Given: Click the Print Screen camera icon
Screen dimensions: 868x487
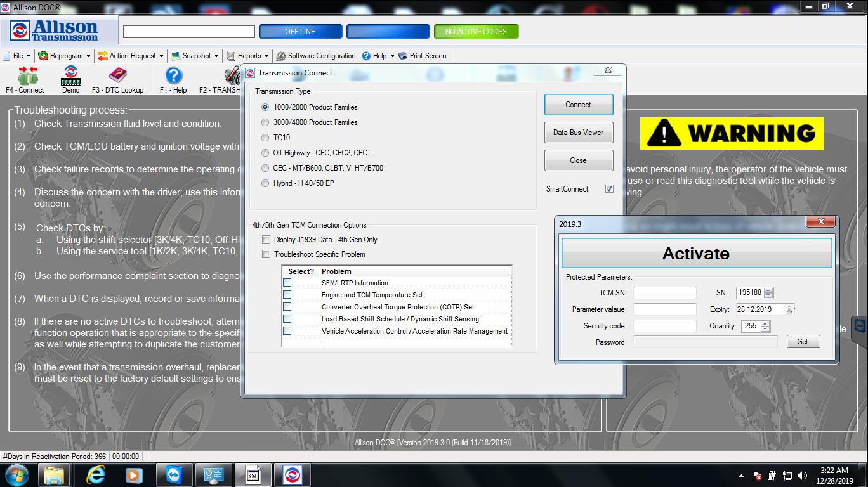Looking at the screenshot, I should pyautogui.click(x=403, y=56).
